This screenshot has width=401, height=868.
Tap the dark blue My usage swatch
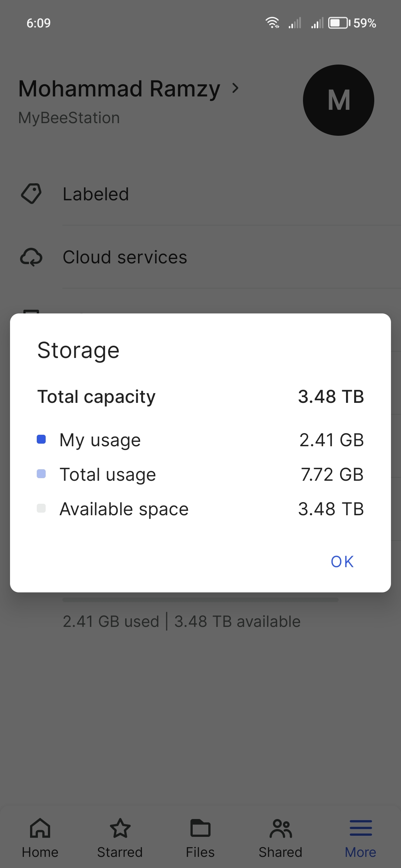(41, 440)
